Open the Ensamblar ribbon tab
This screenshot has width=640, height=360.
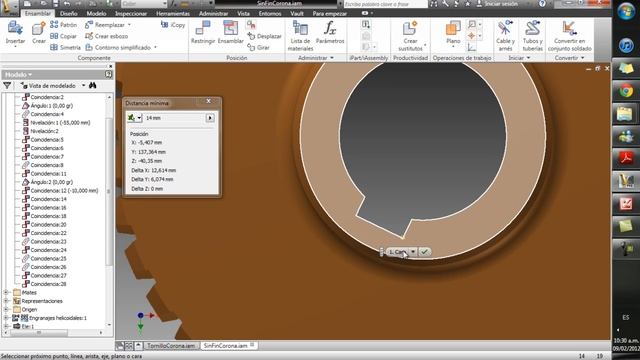(38, 13)
